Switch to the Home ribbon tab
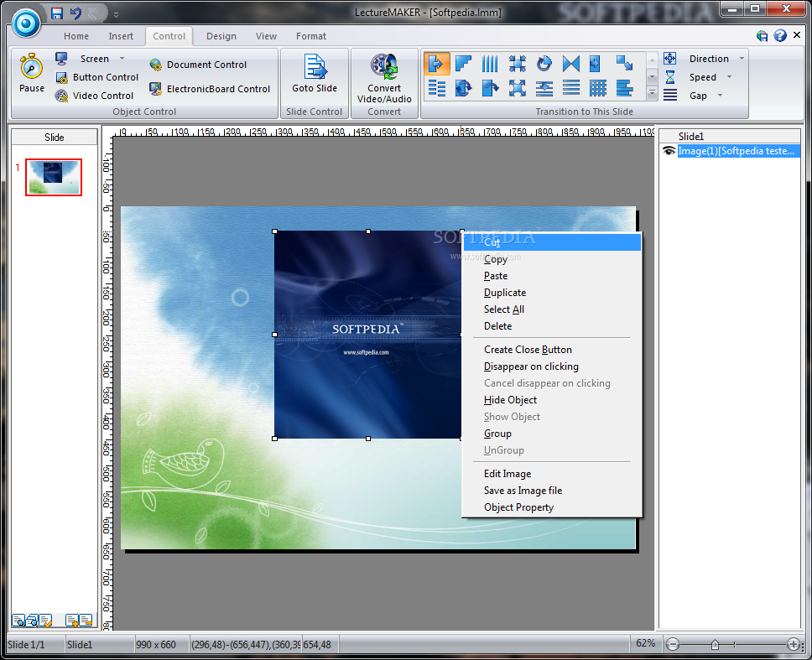Viewport: 812px width, 660px height. tap(76, 36)
